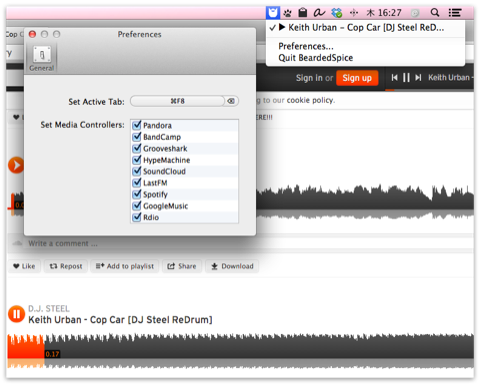Screen dimensions: 480x384
Task: Clear the Set Active Tab shortcut
Action: (231, 101)
